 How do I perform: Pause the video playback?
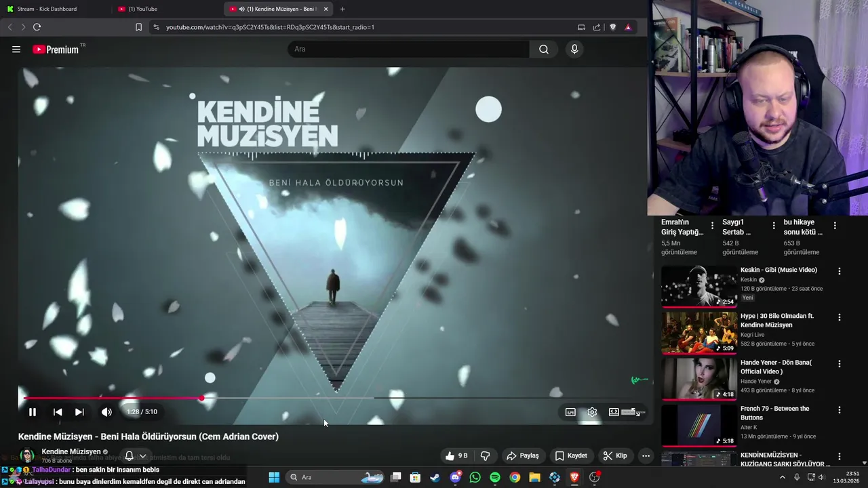pyautogui.click(x=32, y=412)
